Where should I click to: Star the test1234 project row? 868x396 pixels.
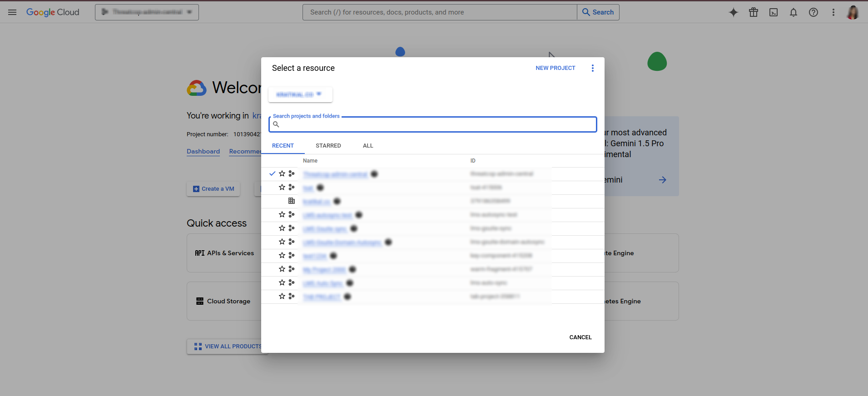[282, 255]
